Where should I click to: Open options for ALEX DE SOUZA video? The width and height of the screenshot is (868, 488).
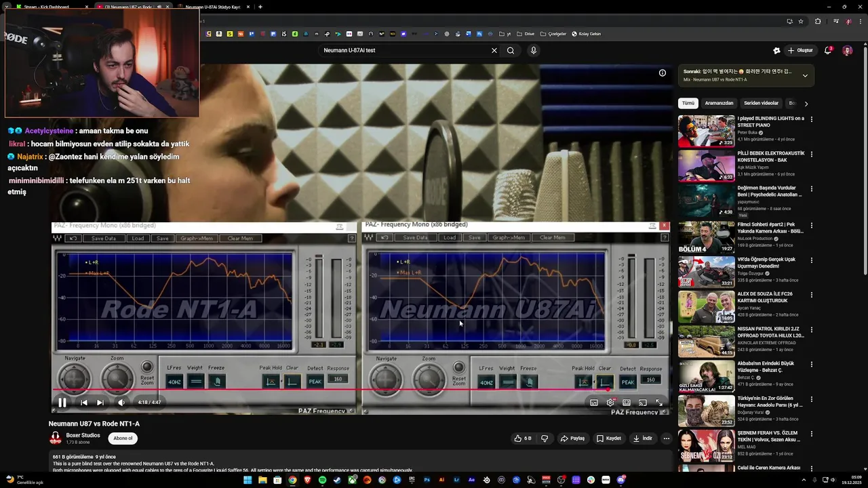pos(812,295)
